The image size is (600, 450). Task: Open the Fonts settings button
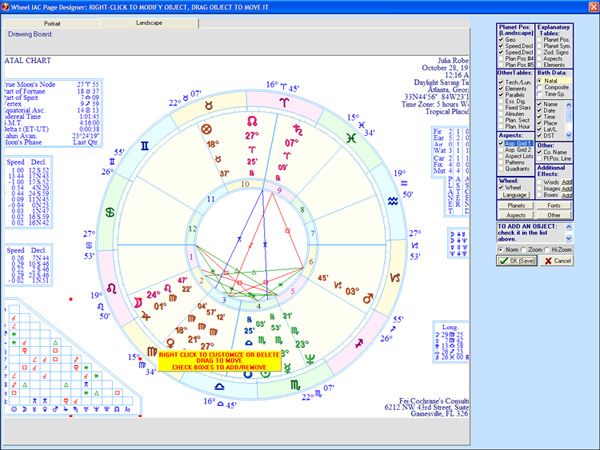[x=554, y=204]
